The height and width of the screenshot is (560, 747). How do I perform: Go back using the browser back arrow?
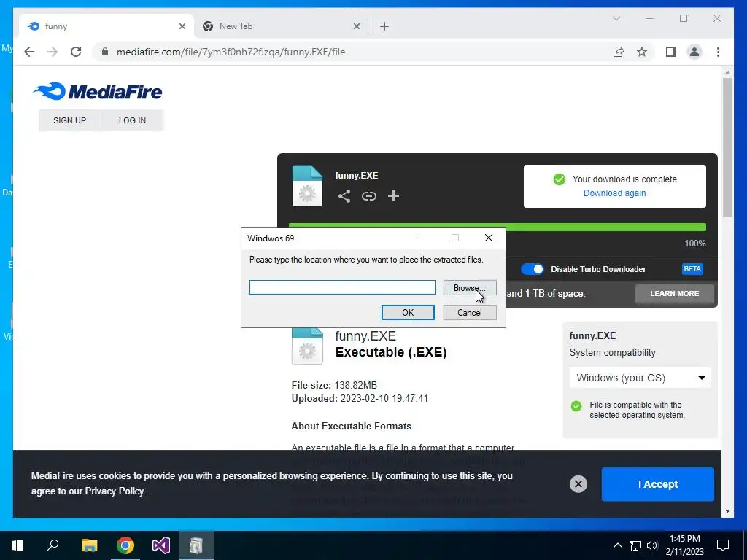(29, 52)
